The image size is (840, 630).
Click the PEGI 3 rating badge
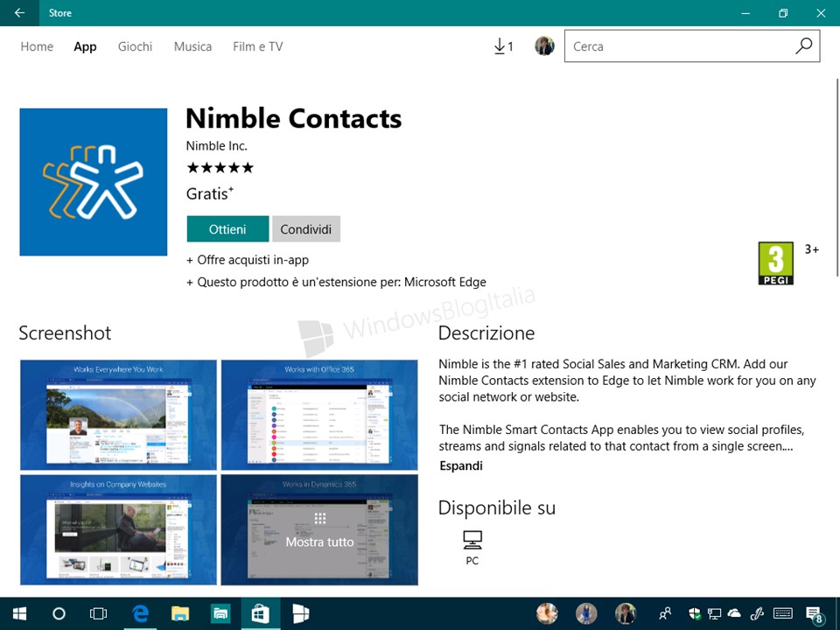coord(775,263)
